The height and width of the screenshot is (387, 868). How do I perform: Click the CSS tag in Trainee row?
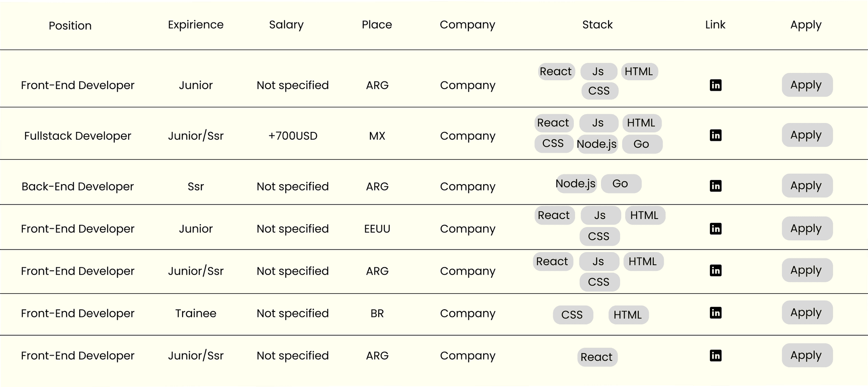point(573,315)
